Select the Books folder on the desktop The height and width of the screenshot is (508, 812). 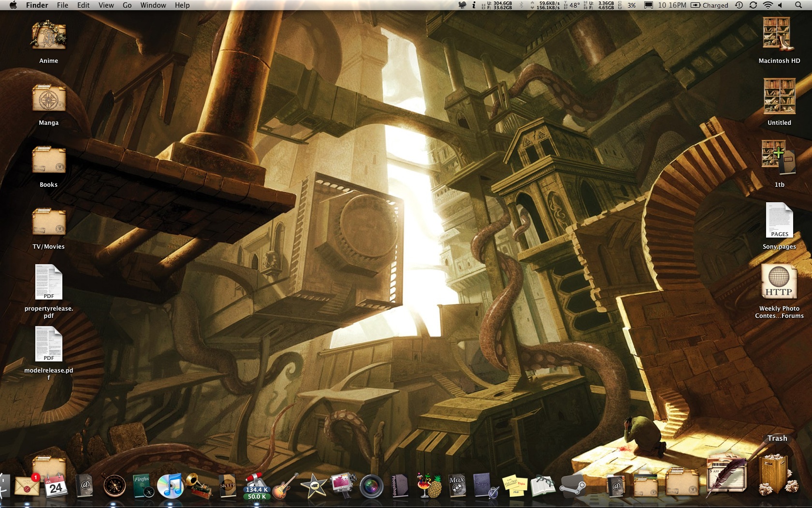[x=48, y=160]
